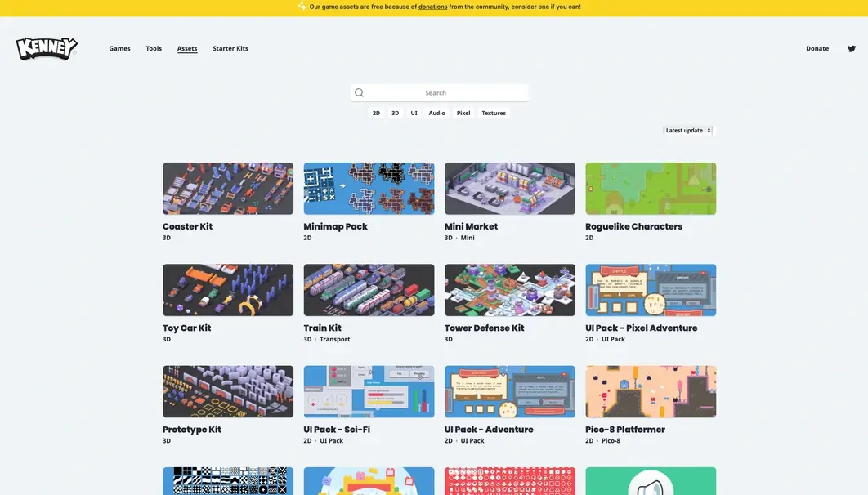
Task: Click the magnifying glass search icon
Action: coord(359,93)
